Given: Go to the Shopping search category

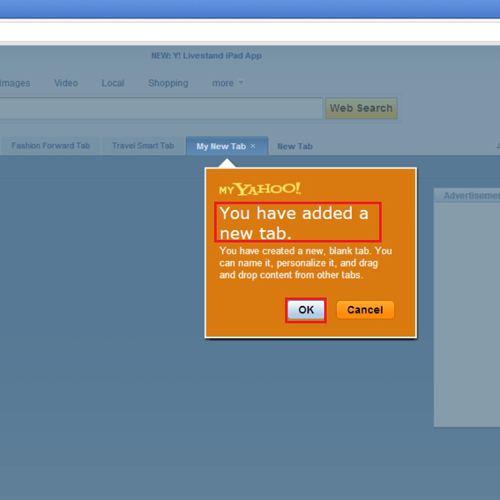Looking at the screenshot, I should tap(168, 83).
